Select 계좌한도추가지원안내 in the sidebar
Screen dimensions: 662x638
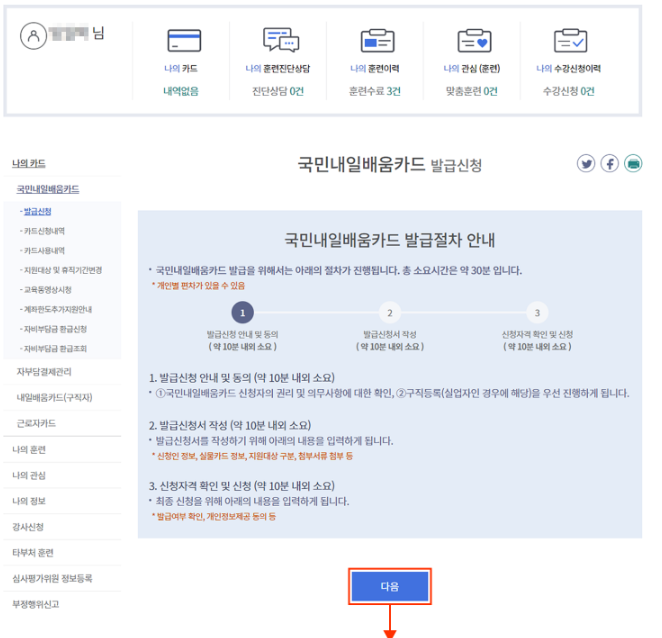(57, 309)
